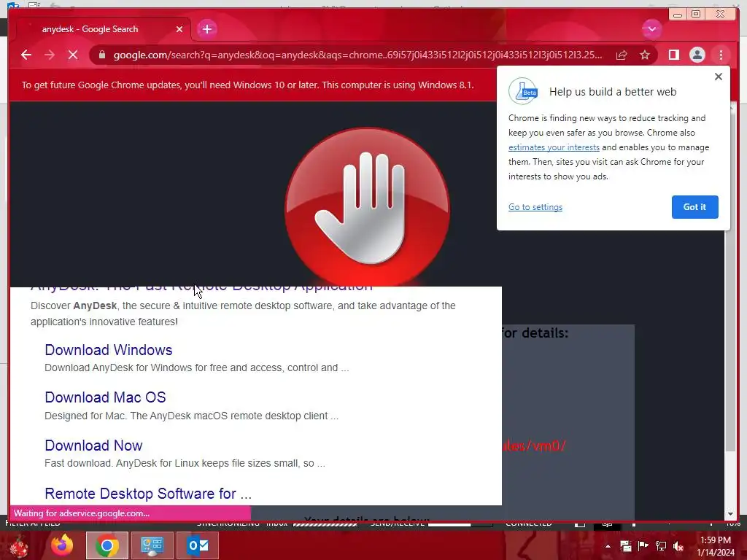View site information via the padlock icon
This screenshot has height=560, width=747.
click(x=101, y=55)
